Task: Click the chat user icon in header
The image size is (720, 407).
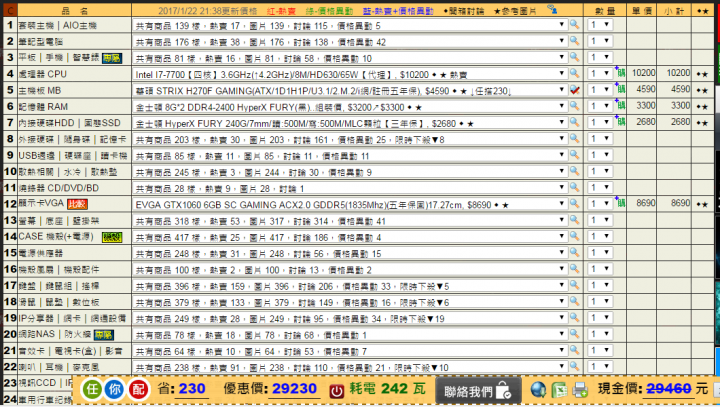Action: pyautogui.click(x=552, y=9)
